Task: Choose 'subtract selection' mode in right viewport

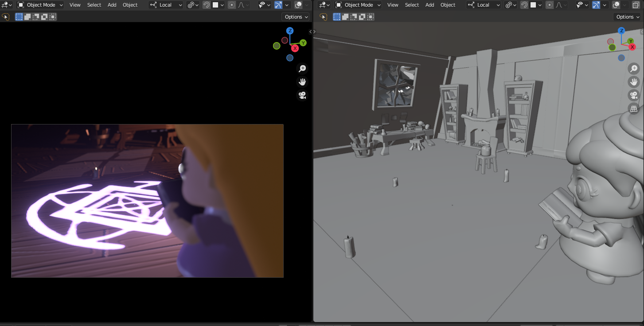Action: [x=354, y=17]
